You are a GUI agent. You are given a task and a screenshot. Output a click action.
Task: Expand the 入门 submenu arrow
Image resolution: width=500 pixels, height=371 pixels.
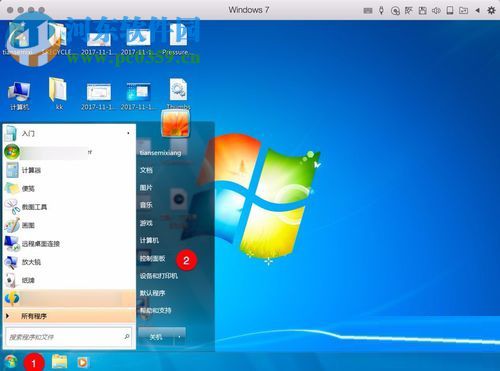[x=128, y=133]
